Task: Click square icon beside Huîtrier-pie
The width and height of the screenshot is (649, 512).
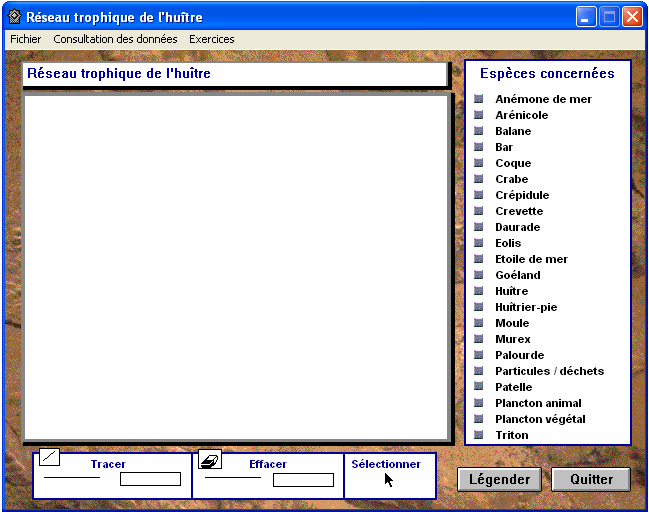Action: pos(478,307)
